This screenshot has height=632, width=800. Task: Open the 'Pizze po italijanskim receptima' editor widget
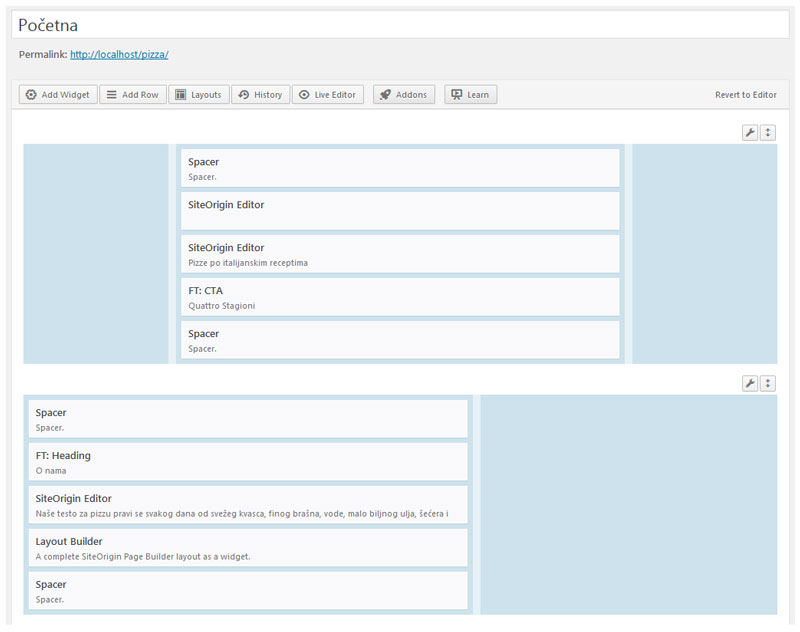tap(400, 254)
